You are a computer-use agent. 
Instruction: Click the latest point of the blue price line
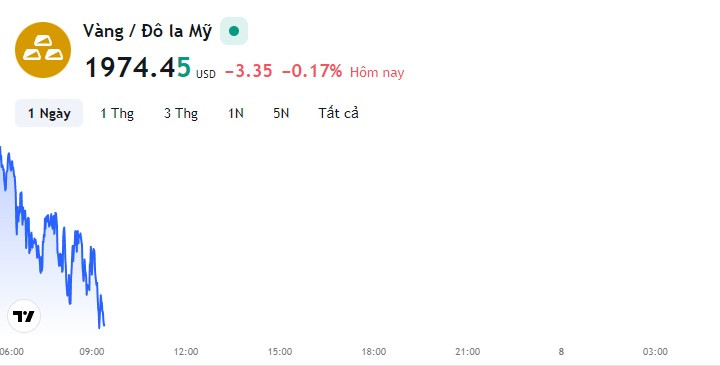pyautogui.click(x=104, y=326)
